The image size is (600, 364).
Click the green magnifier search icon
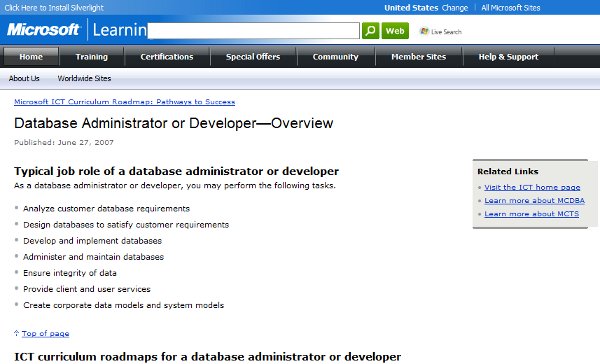point(370,31)
